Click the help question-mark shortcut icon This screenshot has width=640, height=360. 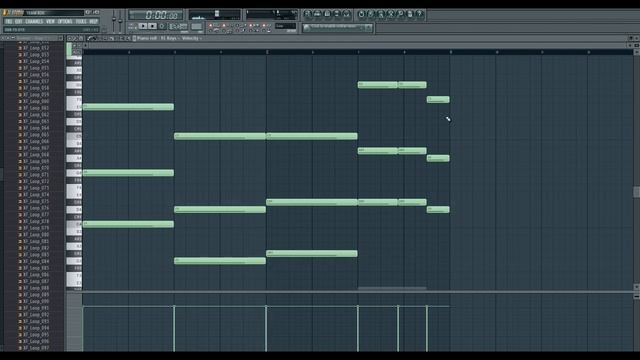[x=420, y=14]
